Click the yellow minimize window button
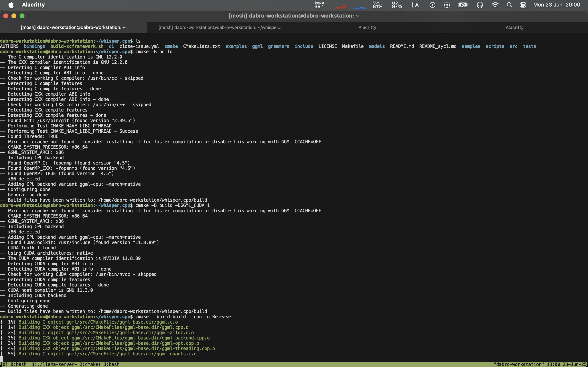 (x=14, y=16)
